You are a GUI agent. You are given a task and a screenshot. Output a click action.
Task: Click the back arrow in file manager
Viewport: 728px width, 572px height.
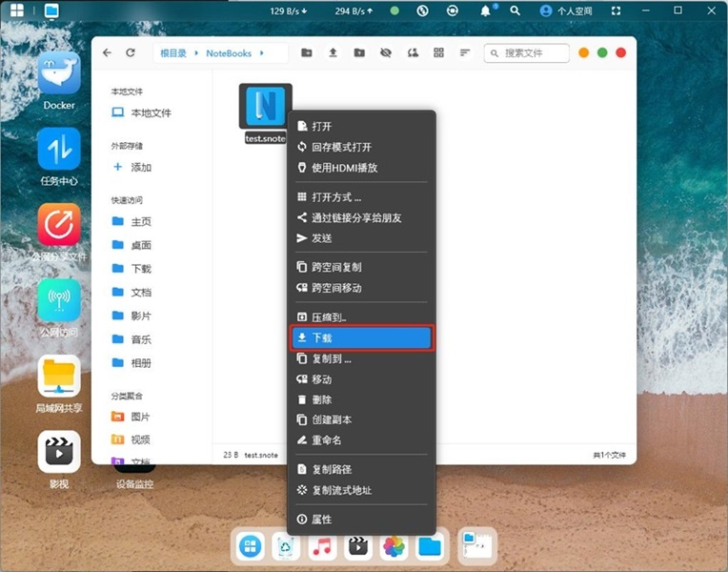[107, 53]
